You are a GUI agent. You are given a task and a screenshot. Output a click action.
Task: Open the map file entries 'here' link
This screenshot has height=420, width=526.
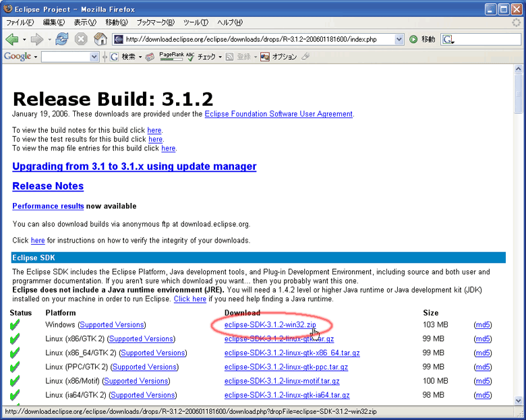(x=169, y=148)
